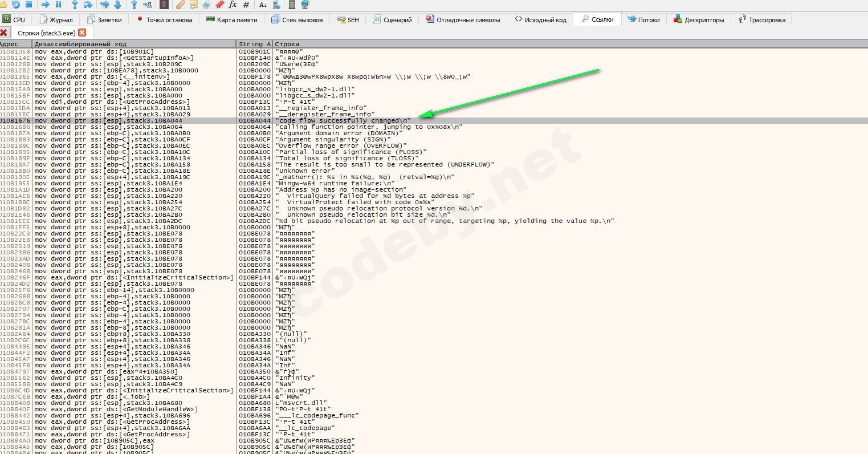Click the blue Stop debugging square icon
Image resolution: width=868 pixels, height=454 pixels.
[x=29, y=5]
